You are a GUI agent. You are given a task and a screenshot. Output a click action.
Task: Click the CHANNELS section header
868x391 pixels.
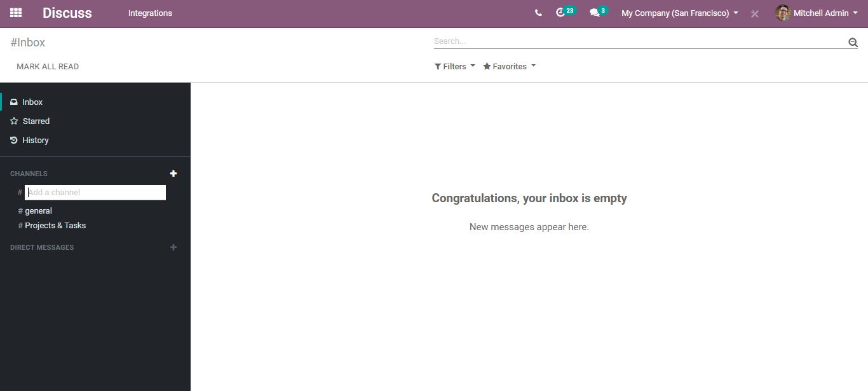(x=29, y=174)
